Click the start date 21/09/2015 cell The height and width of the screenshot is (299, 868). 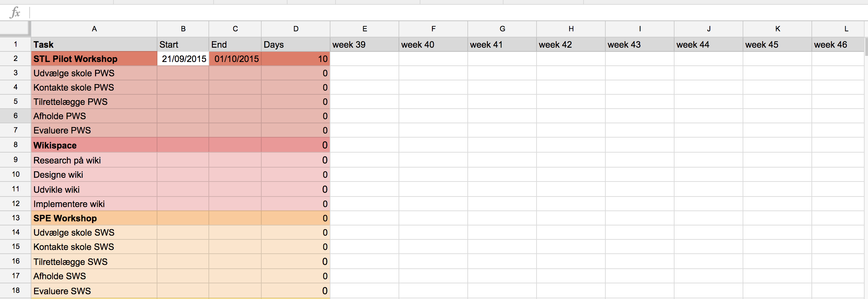pos(183,59)
